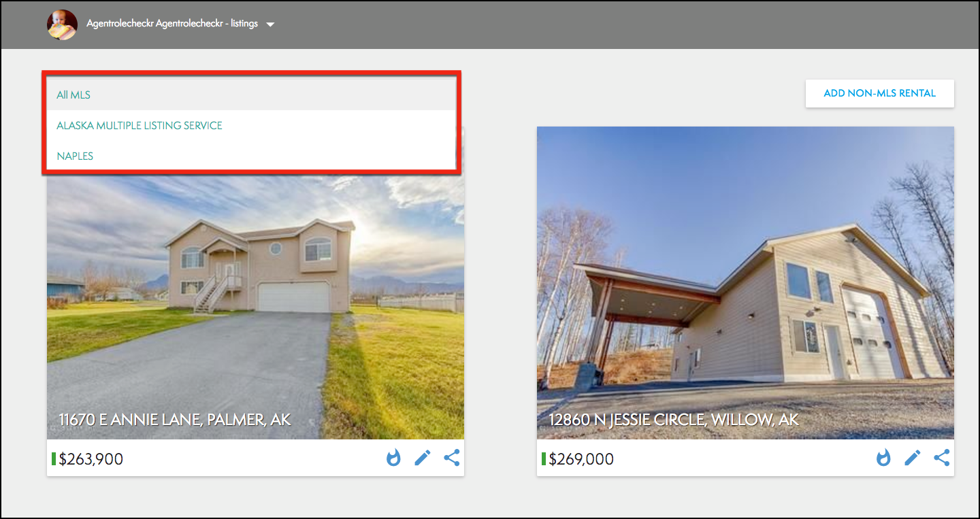Click the $269,000 price label
980x519 pixels.
[x=581, y=459]
